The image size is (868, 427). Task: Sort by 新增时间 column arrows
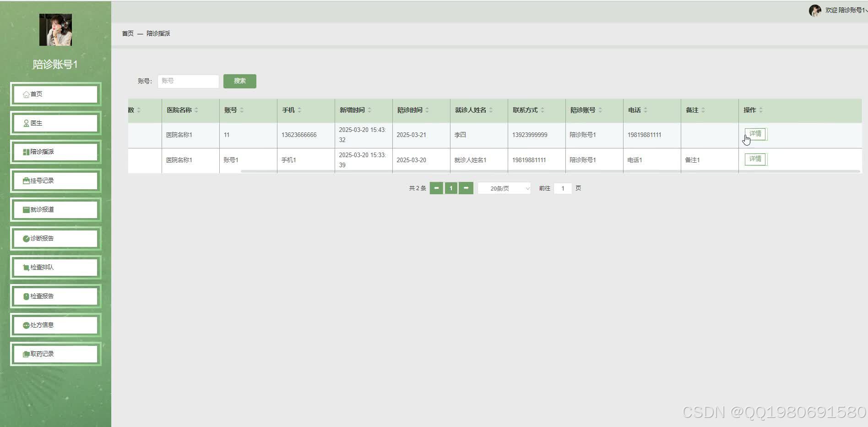[369, 110]
